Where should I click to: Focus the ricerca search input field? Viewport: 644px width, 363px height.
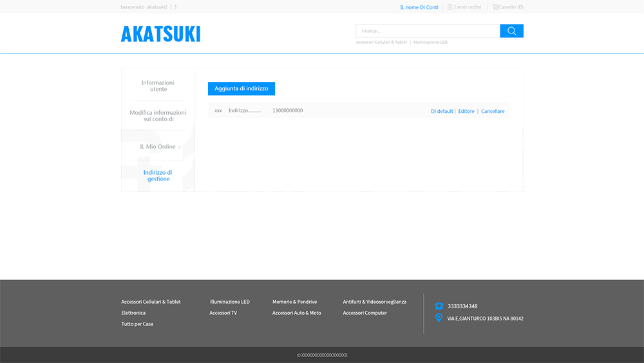(428, 31)
